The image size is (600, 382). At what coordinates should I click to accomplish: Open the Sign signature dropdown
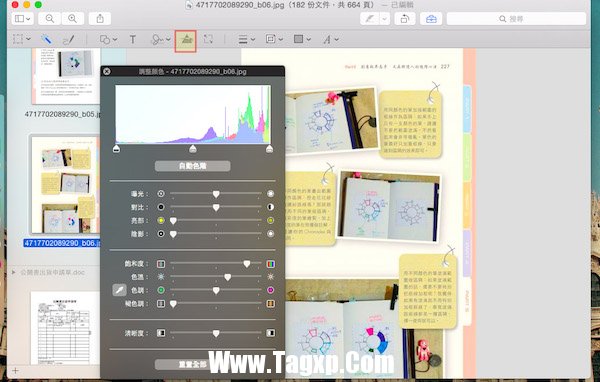[x=161, y=39]
